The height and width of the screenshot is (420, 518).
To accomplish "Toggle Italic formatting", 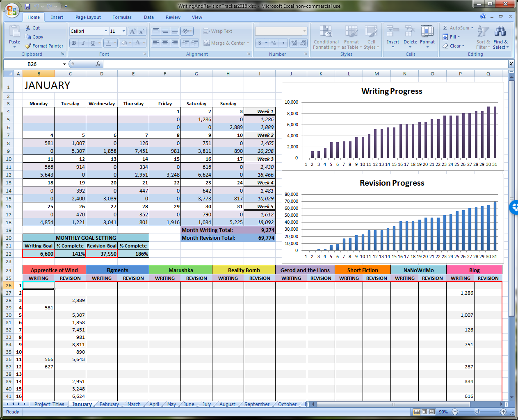I will click(x=83, y=43).
